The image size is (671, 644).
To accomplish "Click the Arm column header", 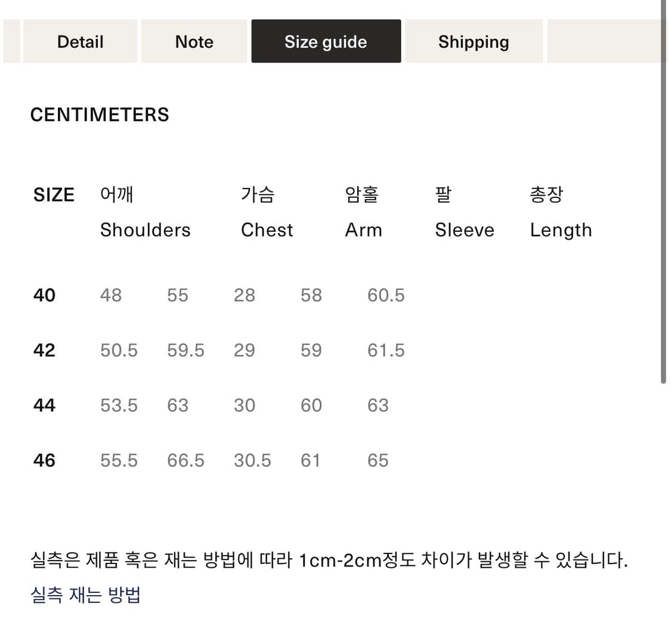I will point(363,230).
